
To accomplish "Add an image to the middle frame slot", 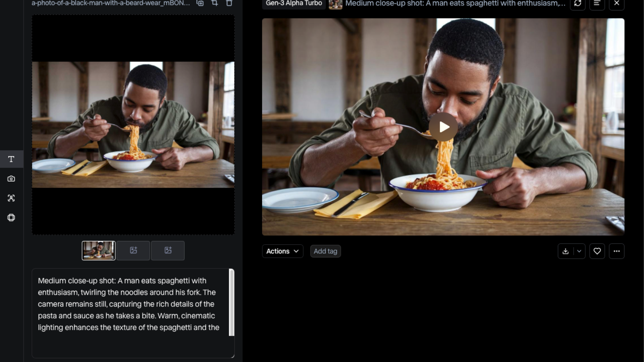I will pos(133,250).
